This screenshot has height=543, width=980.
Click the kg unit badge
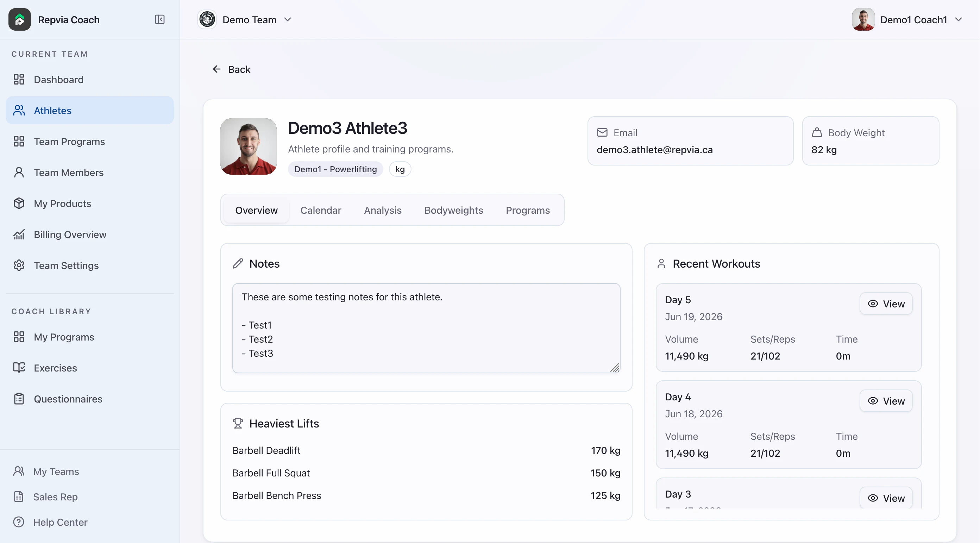[x=400, y=169]
